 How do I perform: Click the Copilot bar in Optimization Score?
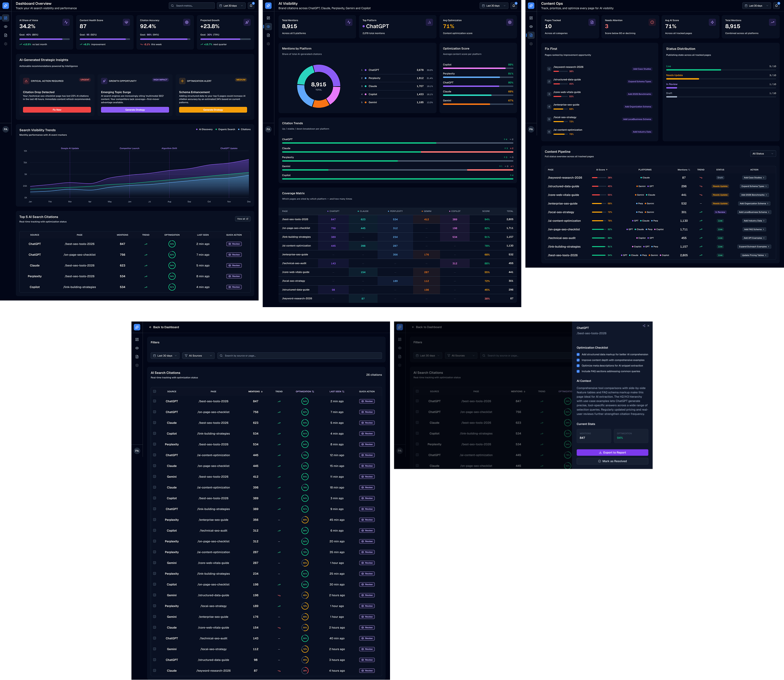(478, 68)
